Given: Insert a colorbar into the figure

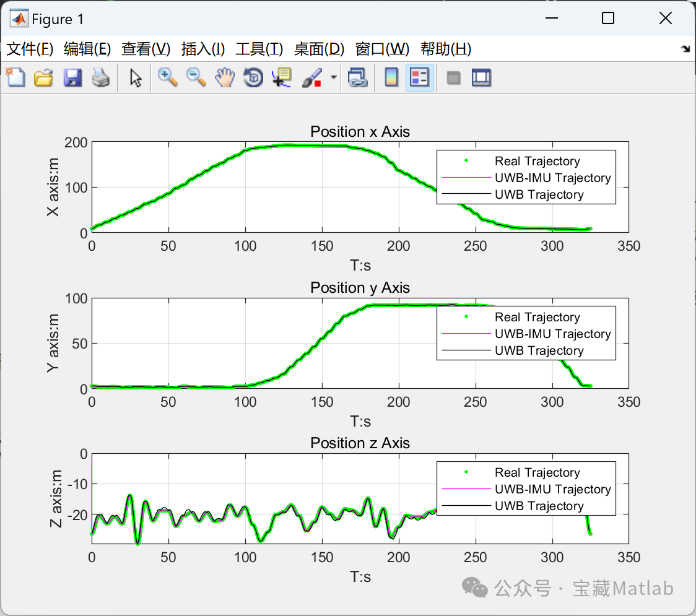Looking at the screenshot, I should coord(391,78).
